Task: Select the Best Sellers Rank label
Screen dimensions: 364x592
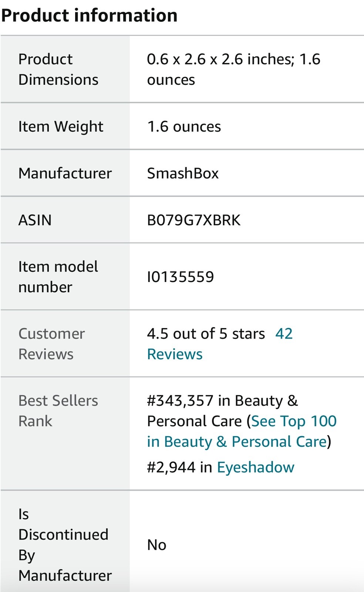Action: pos(58,411)
